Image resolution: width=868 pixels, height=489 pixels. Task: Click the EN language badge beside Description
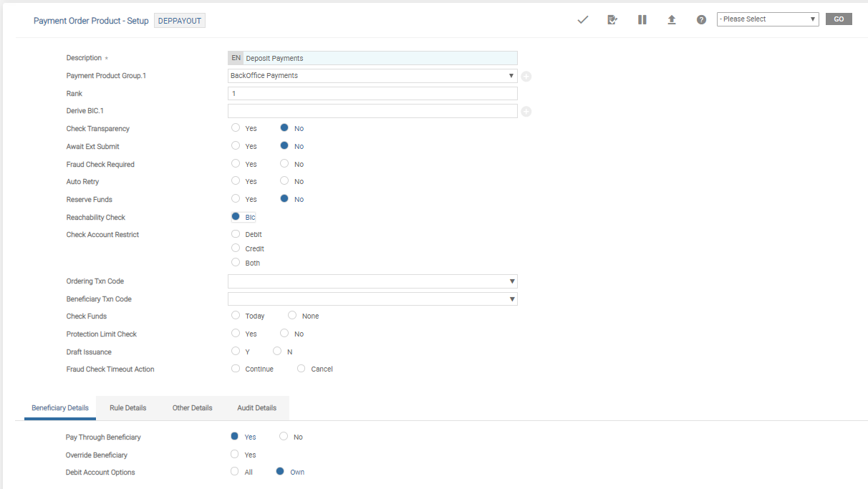coord(236,58)
